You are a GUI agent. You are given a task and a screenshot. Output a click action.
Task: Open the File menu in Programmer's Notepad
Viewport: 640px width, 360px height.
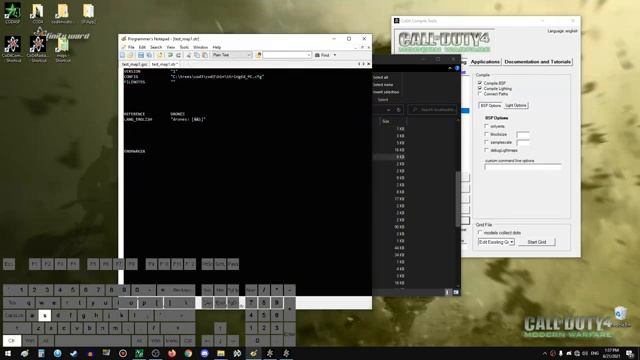(131, 47)
